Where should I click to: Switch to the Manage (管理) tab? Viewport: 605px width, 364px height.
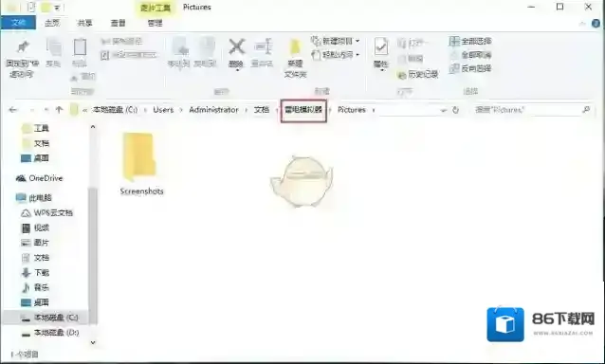coord(155,23)
